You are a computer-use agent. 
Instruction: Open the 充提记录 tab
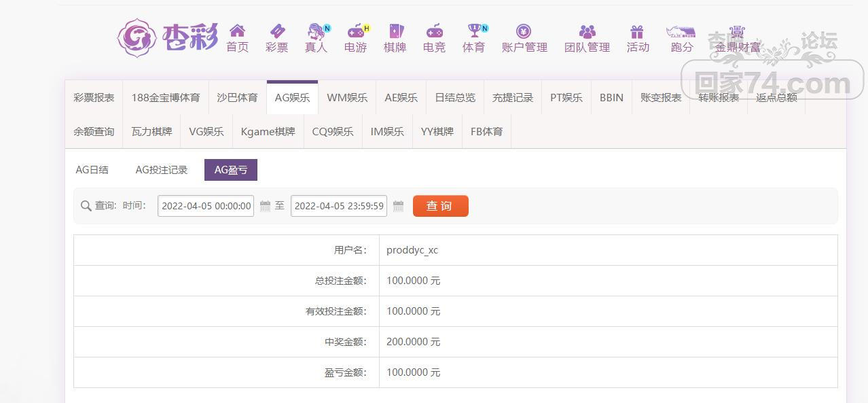[x=513, y=97]
